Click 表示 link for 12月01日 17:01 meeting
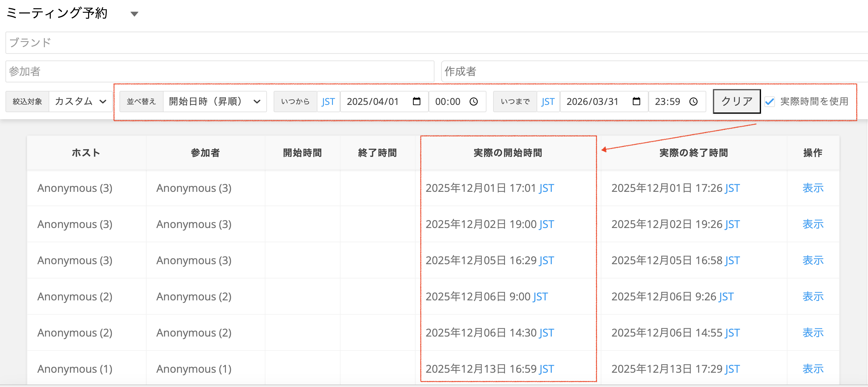 [x=812, y=188]
